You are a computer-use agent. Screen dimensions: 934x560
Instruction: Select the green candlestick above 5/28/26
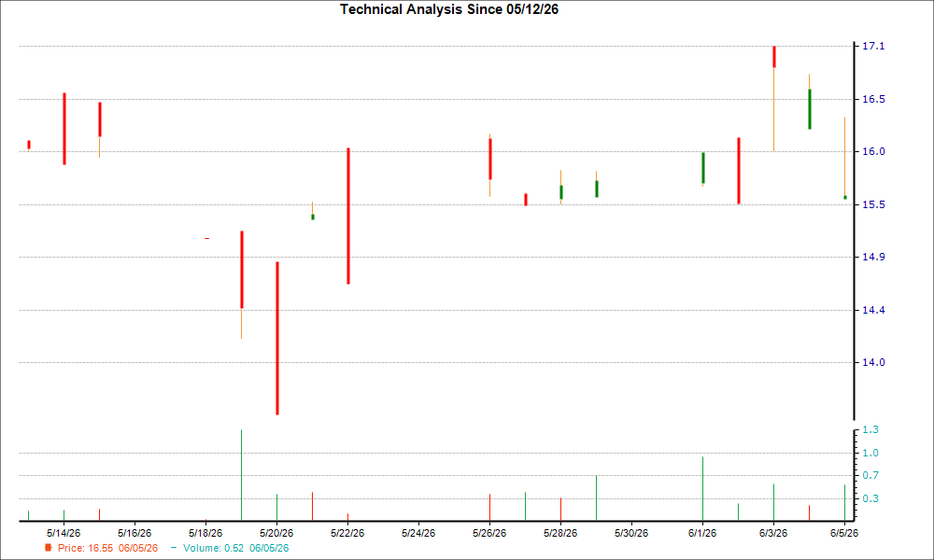[x=561, y=192]
